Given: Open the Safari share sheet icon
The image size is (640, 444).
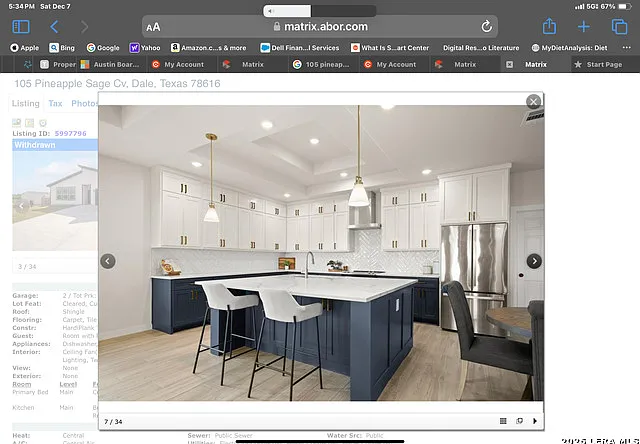Looking at the screenshot, I should pyautogui.click(x=549, y=27).
